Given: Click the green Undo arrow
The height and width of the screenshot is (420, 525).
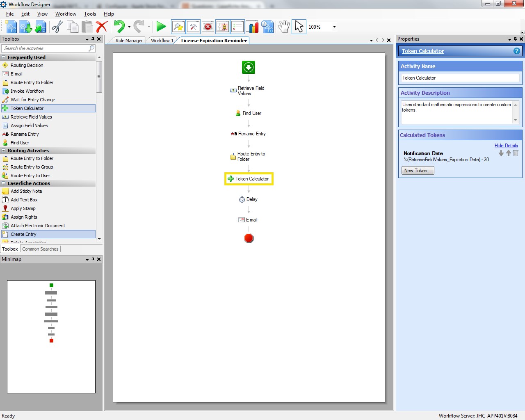Looking at the screenshot, I should (x=119, y=27).
